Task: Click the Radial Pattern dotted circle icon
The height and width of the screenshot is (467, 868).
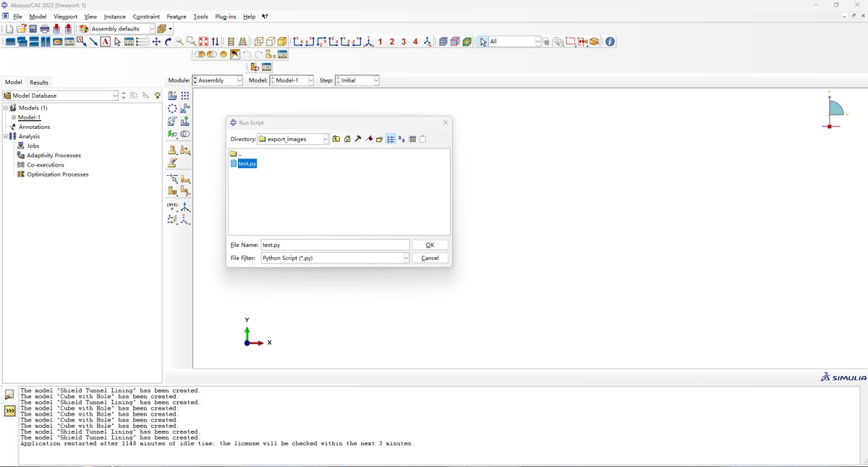Action: [172, 109]
